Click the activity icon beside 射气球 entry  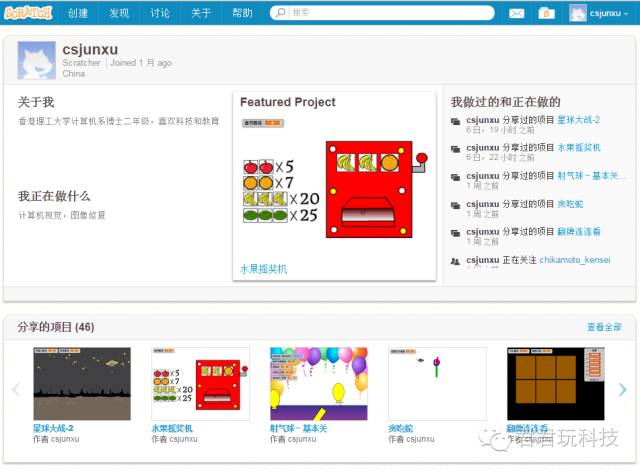click(455, 177)
